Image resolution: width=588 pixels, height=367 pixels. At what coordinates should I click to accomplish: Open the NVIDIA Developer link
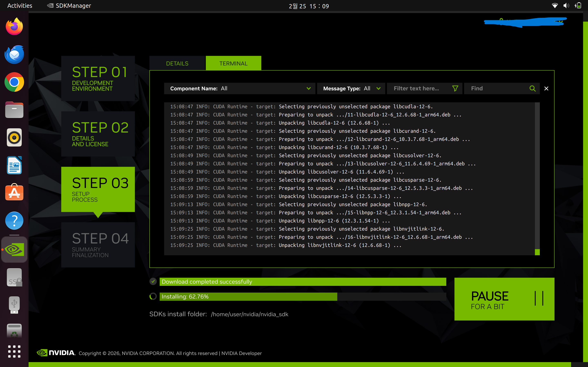click(x=241, y=353)
